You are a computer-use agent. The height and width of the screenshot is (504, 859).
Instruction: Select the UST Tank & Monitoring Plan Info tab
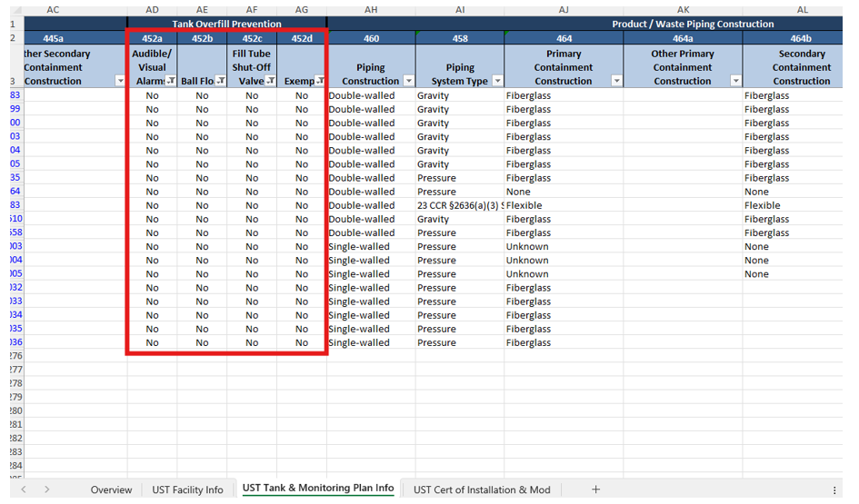tap(318, 489)
